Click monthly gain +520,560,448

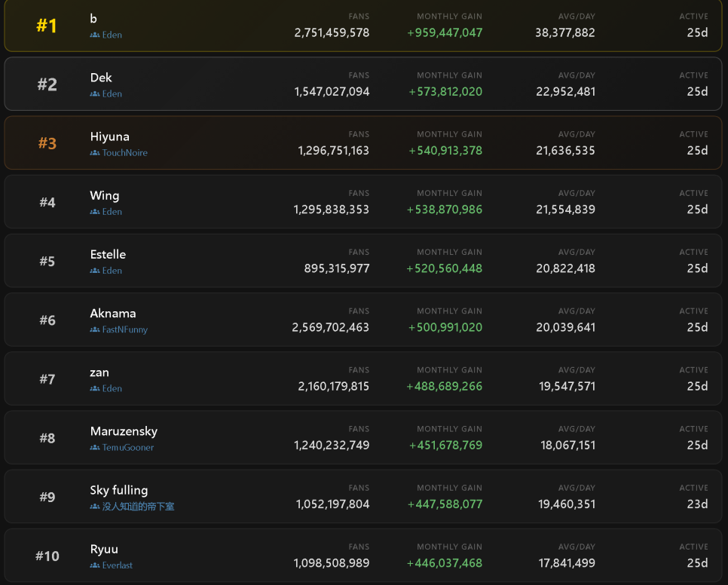(445, 269)
